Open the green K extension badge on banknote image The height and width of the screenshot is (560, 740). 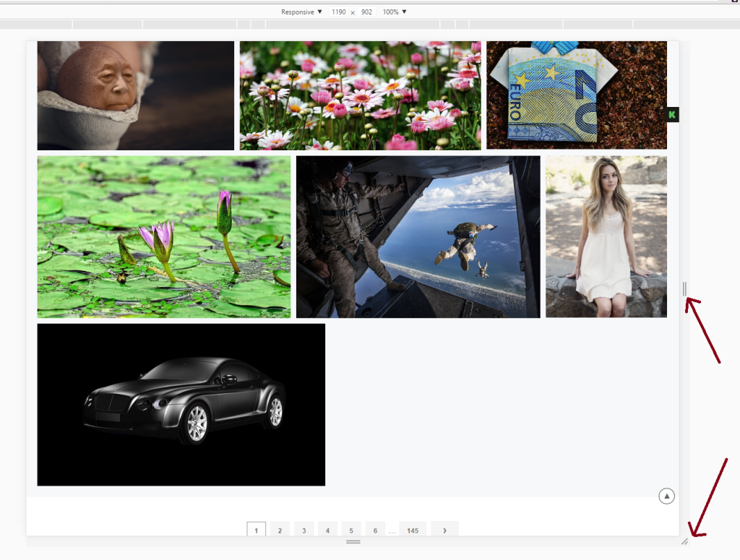pos(672,114)
